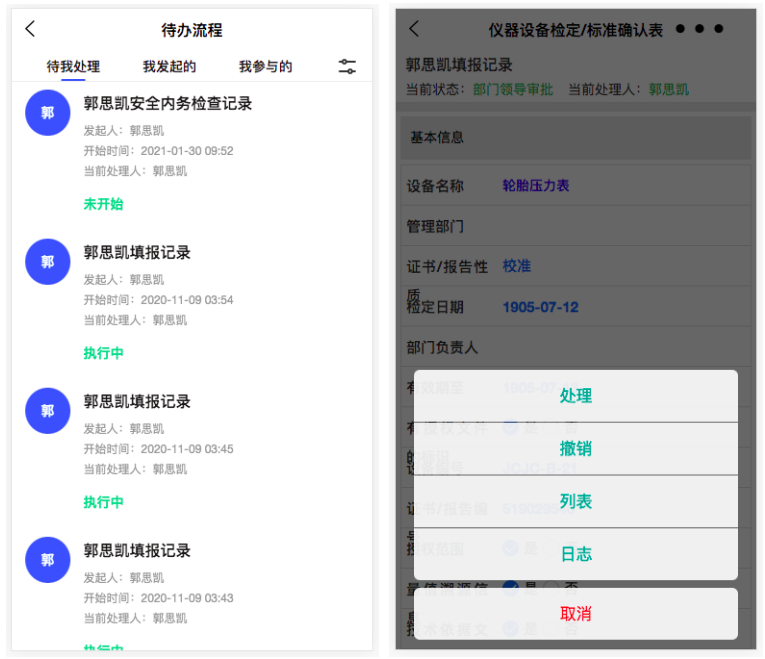Tap avatar of record started 03:43
765x659 pixels.
click(x=47, y=560)
